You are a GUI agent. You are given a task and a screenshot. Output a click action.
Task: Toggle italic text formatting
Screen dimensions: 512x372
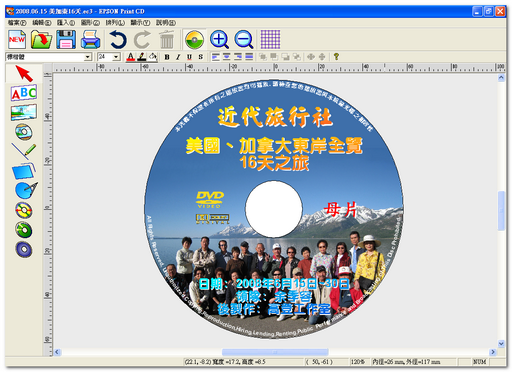[178, 57]
